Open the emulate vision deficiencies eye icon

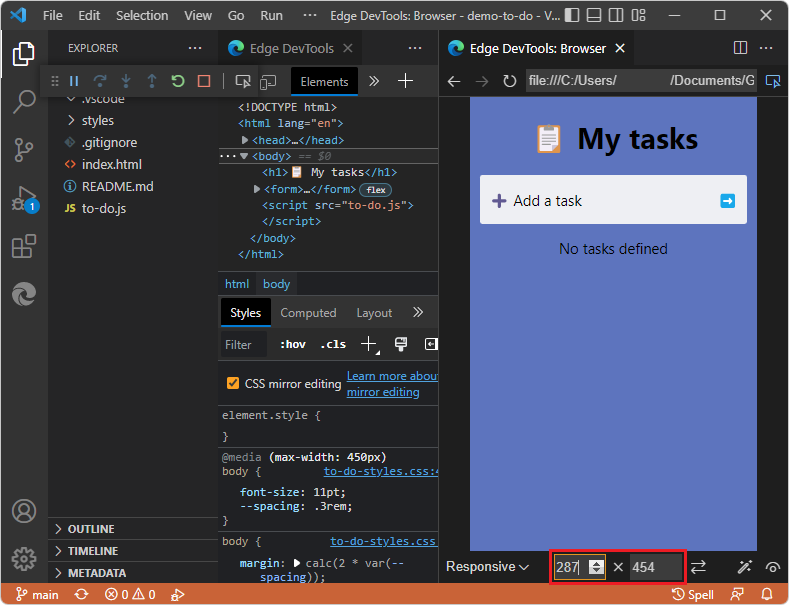[x=772, y=567]
